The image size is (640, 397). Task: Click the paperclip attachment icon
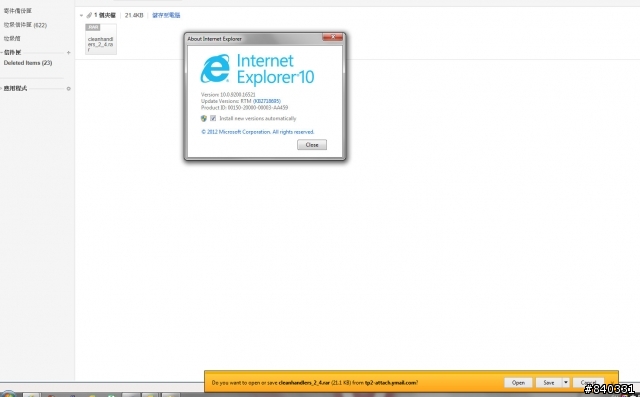pyautogui.click(x=89, y=15)
